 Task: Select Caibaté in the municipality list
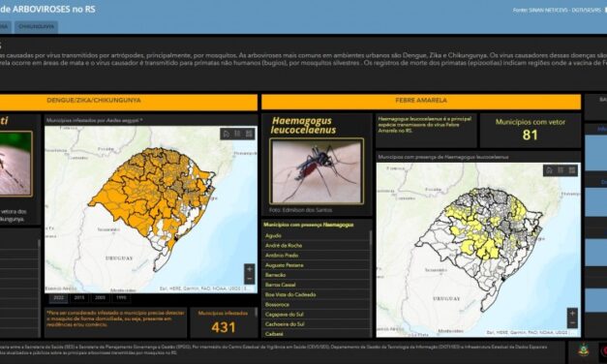point(316,334)
